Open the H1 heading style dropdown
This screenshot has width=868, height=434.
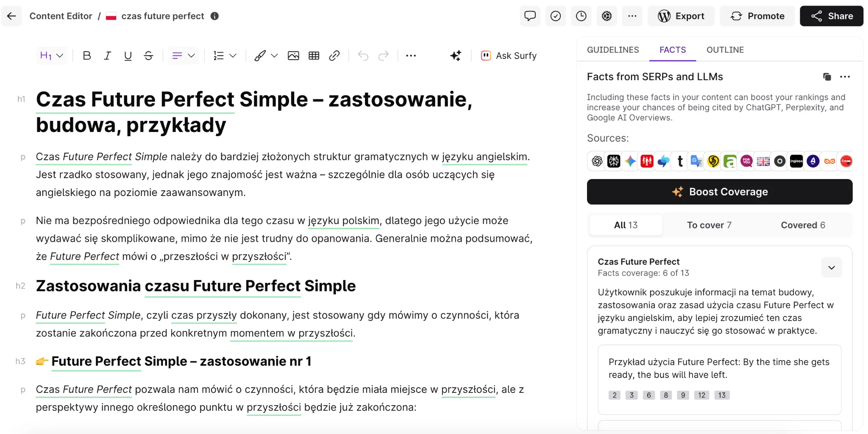(x=52, y=56)
